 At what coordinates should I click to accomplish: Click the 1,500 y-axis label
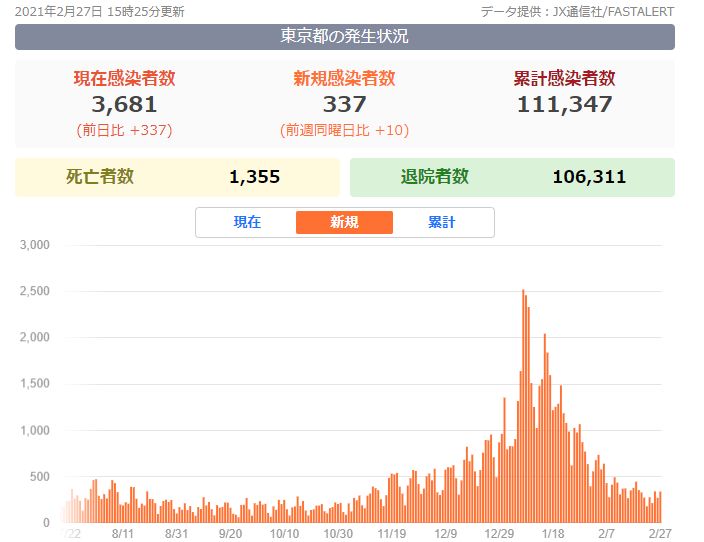(35, 383)
